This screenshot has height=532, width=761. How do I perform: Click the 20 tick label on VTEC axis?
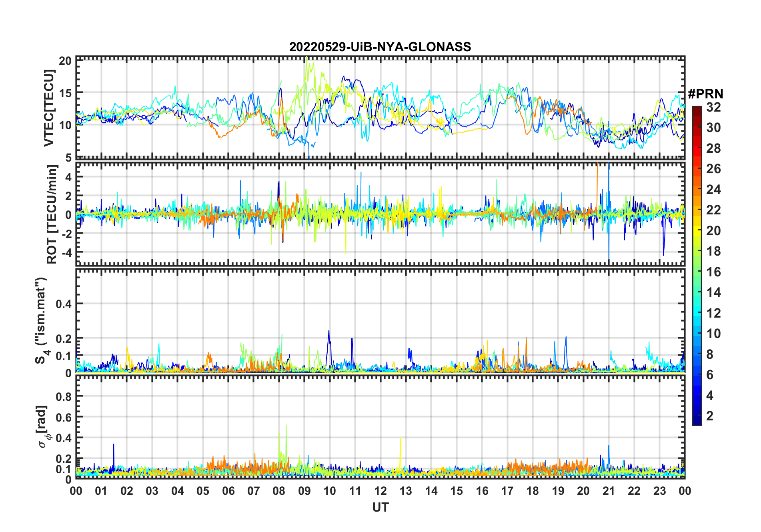65,61
